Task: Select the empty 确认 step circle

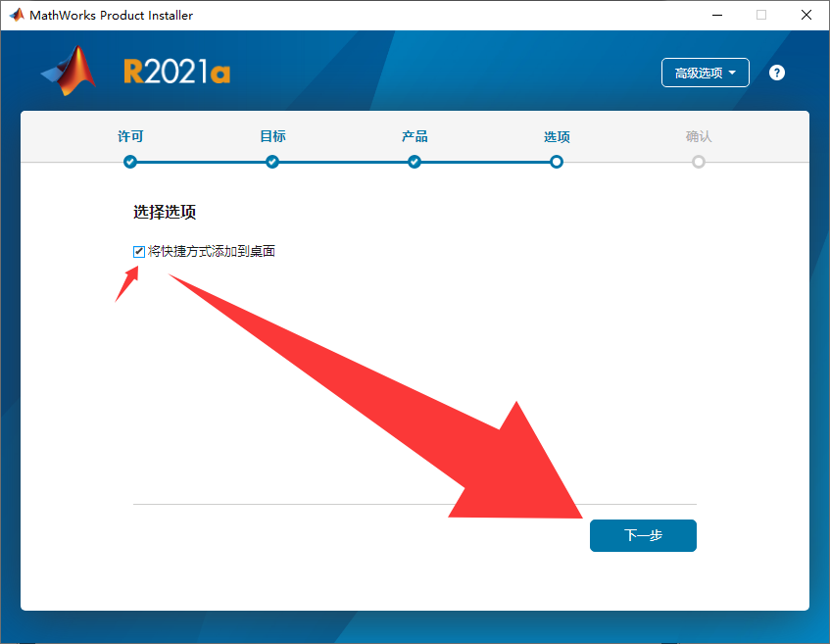Action: coord(698,162)
